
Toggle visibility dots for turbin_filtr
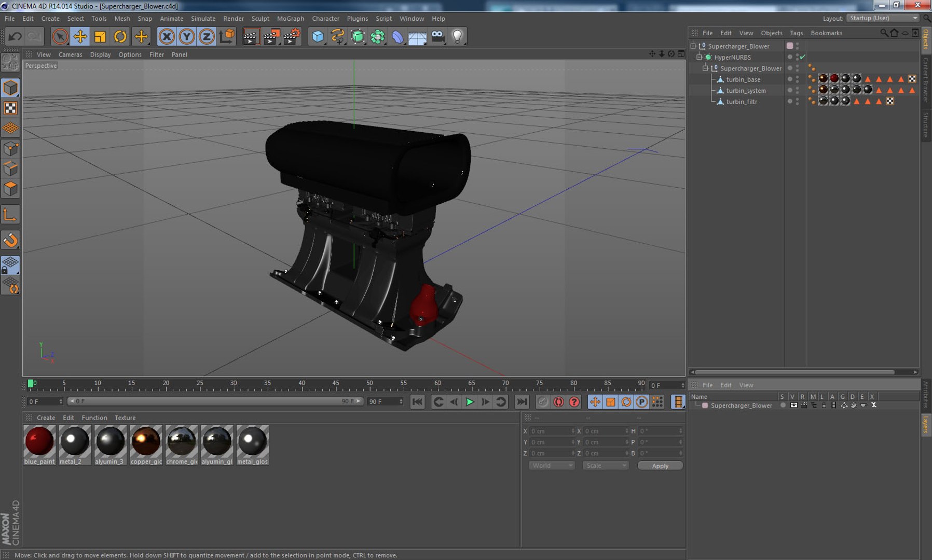(x=798, y=102)
